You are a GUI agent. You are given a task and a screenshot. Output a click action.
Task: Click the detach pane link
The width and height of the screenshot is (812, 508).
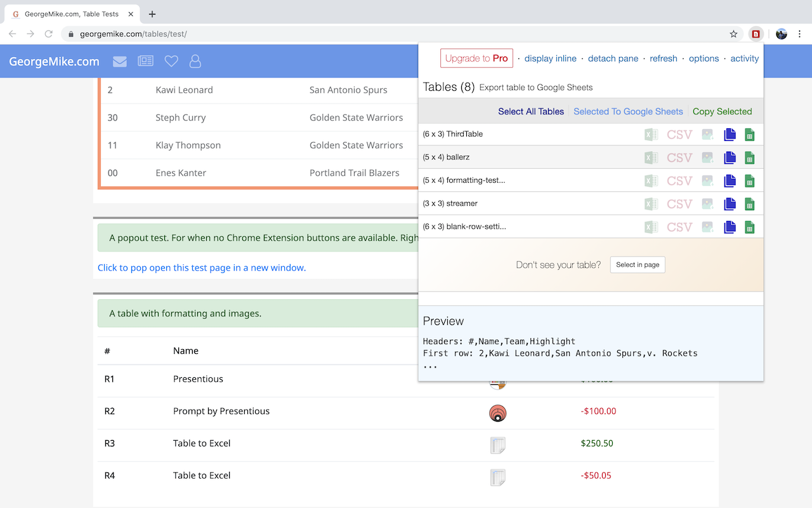point(613,58)
